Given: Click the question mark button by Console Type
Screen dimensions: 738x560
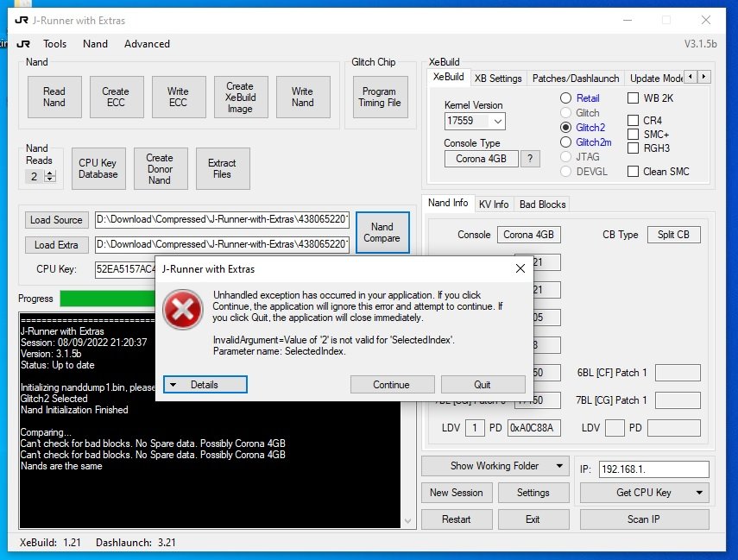Looking at the screenshot, I should (530, 159).
